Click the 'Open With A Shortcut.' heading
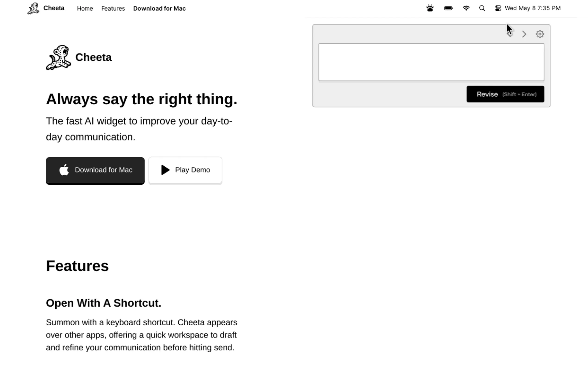The height and width of the screenshot is (368, 588). pos(103,303)
